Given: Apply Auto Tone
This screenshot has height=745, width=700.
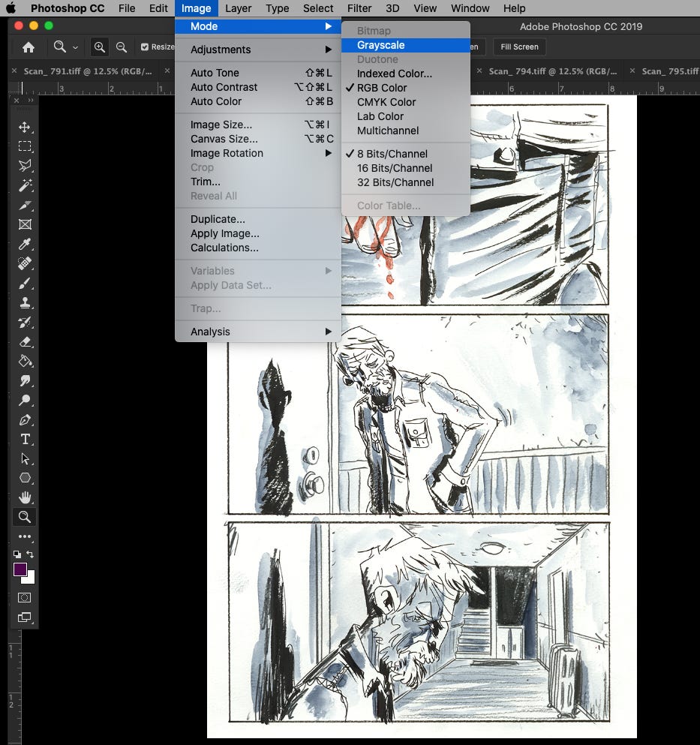Looking at the screenshot, I should (258, 74).
